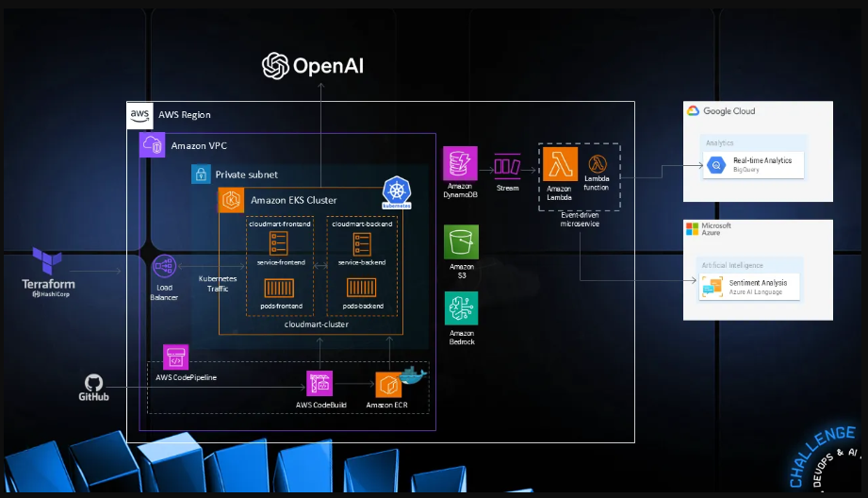Click the Load Balancer icon
The height and width of the screenshot is (498, 868).
(164, 267)
